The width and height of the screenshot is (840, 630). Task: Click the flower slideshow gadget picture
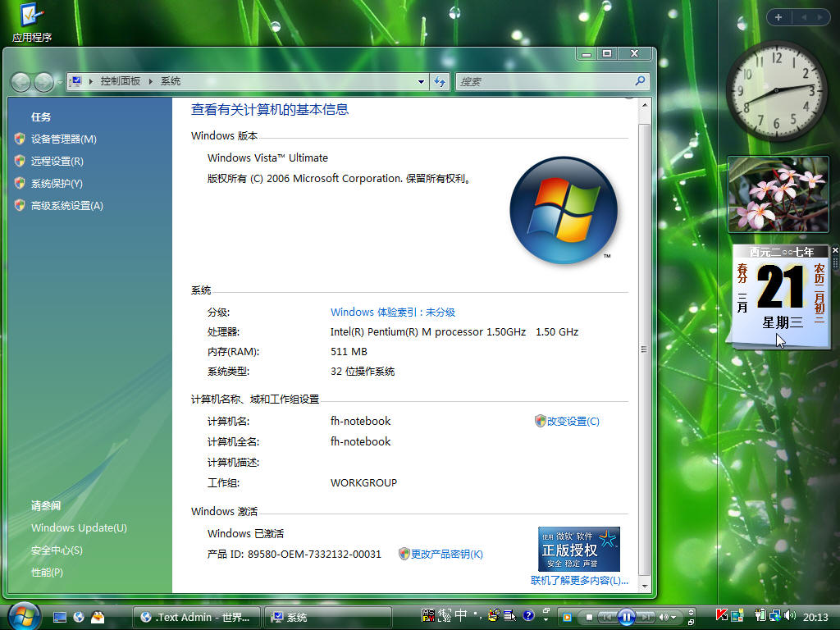[778, 194]
